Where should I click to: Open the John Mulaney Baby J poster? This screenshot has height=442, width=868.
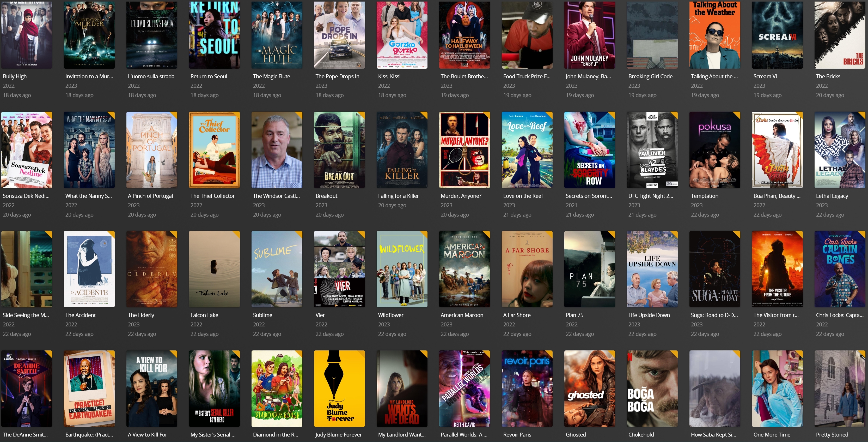pyautogui.click(x=590, y=34)
